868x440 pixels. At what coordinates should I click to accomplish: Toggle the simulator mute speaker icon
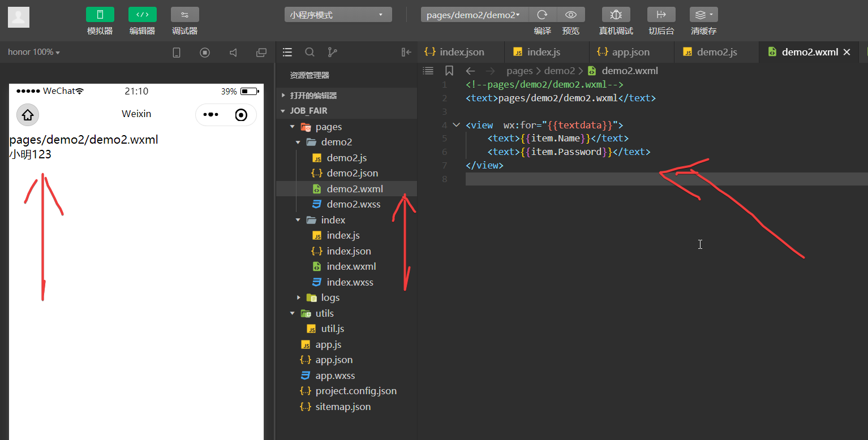[233, 53]
